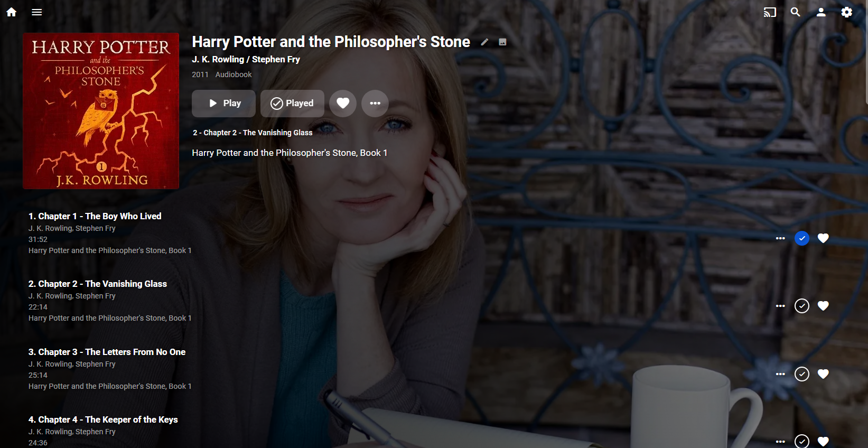Favorite Chapter 3 with the heart icon
The image size is (868, 448).
click(823, 374)
